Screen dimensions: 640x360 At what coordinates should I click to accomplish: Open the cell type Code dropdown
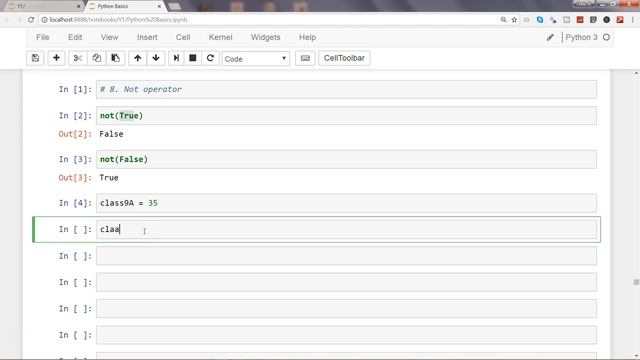point(256,58)
